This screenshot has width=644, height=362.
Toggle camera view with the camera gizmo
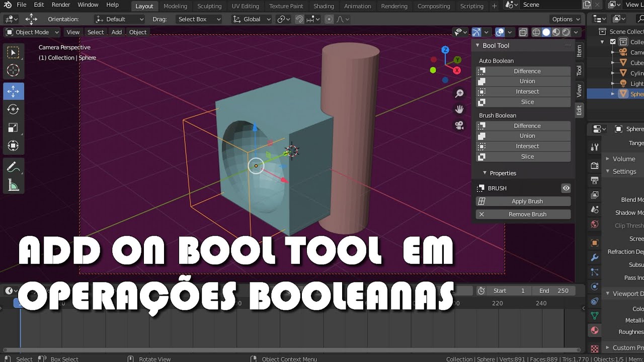pos(459,125)
